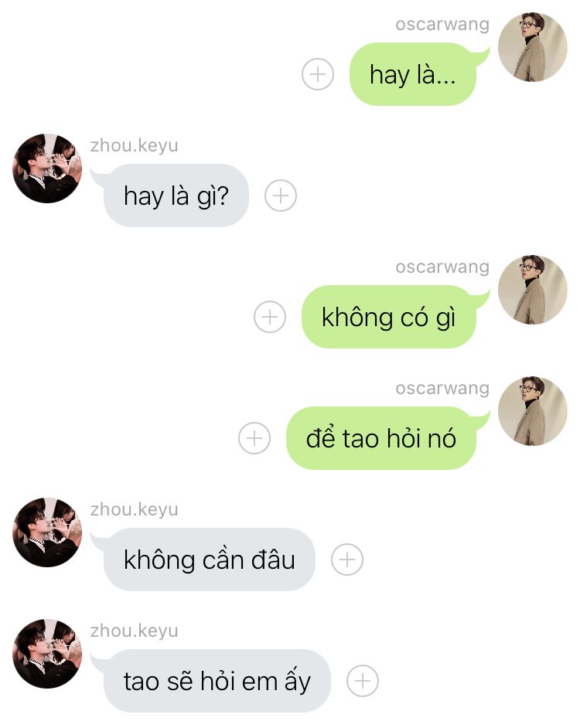Select the green "không có gì" bubble
The height and width of the screenshot is (728, 580).
tap(389, 317)
